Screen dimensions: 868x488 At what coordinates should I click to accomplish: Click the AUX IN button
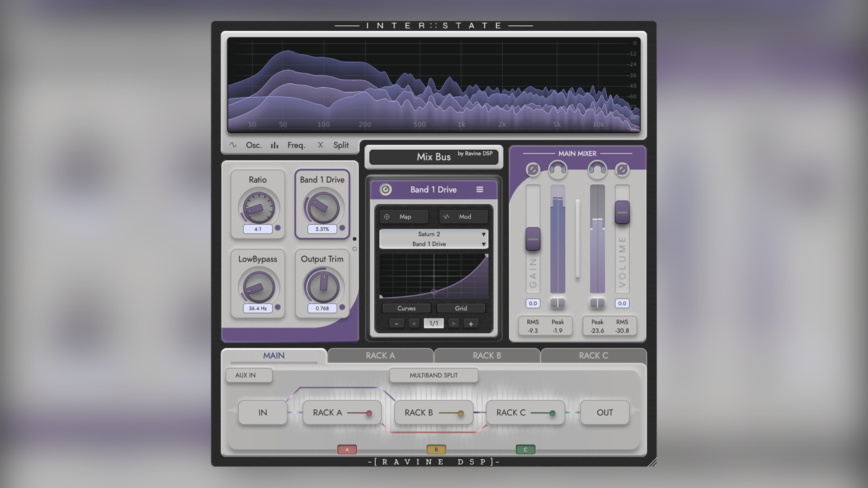pyautogui.click(x=249, y=375)
